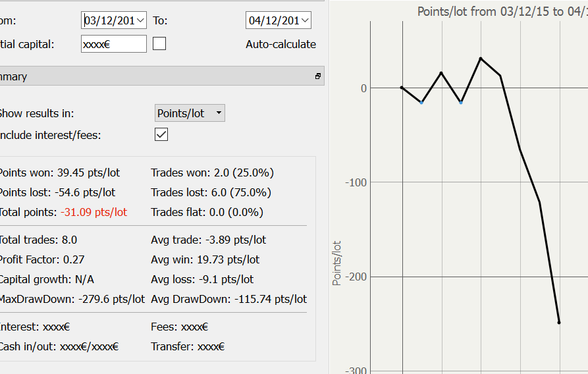This screenshot has width=588, height=374.
Task: Click the red Total points value
Action: [x=94, y=212]
